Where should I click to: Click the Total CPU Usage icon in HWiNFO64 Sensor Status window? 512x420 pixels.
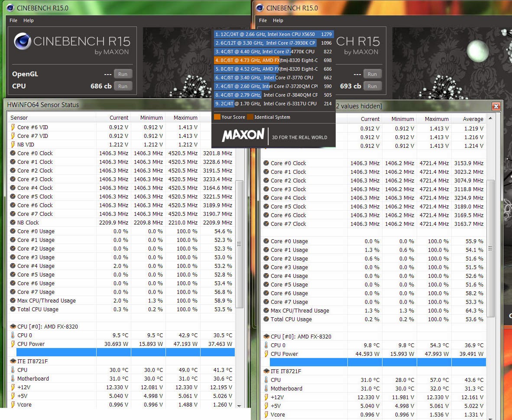coord(13,309)
